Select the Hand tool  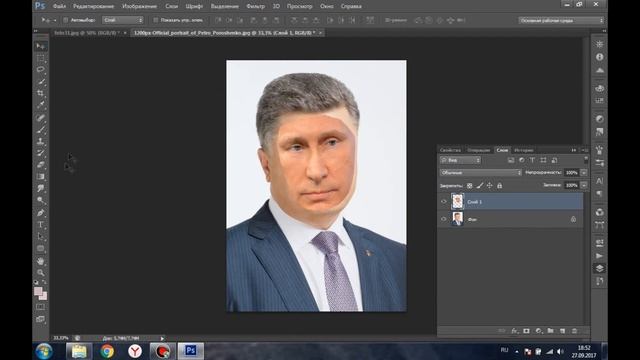40,261
